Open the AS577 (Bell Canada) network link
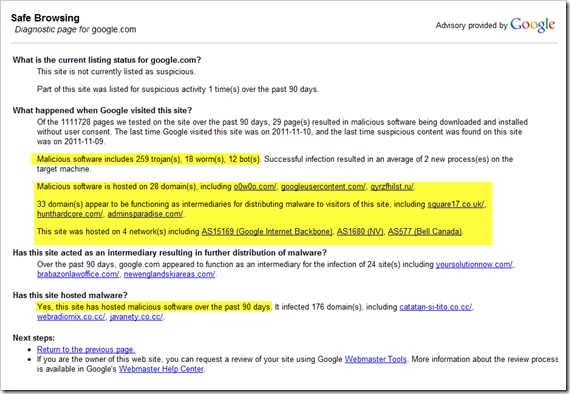 coord(425,232)
